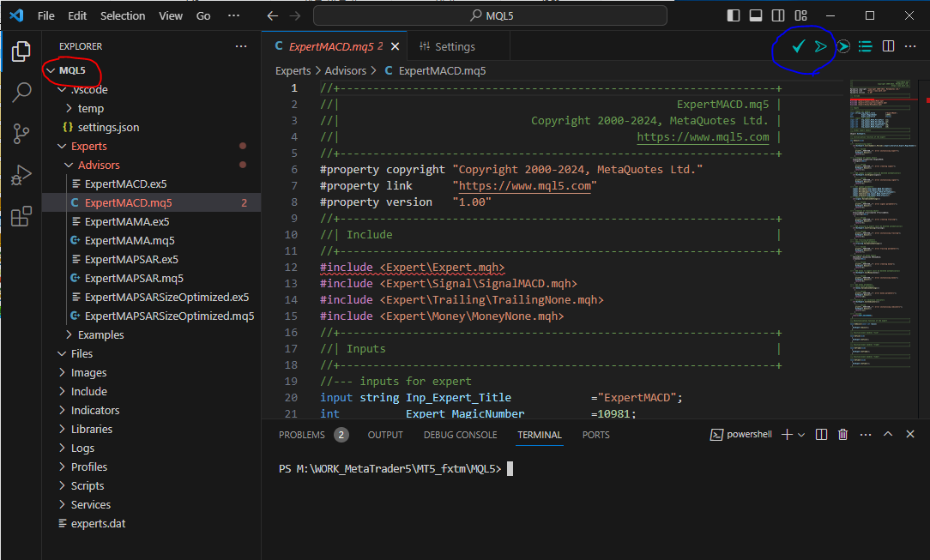Image resolution: width=930 pixels, height=560 pixels.
Task: Open editor More Actions ellipsis
Action: point(910,46)
